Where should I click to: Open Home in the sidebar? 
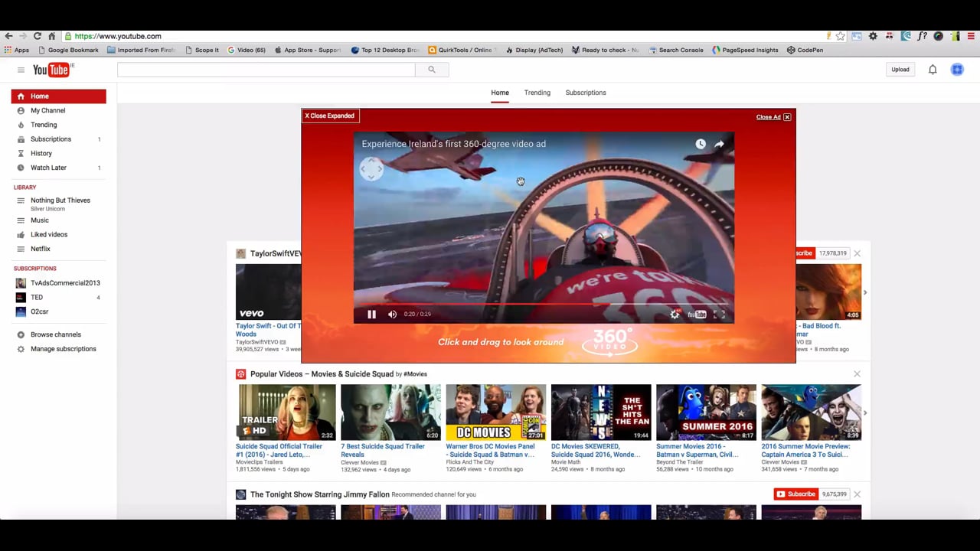[x=59, y=96]
